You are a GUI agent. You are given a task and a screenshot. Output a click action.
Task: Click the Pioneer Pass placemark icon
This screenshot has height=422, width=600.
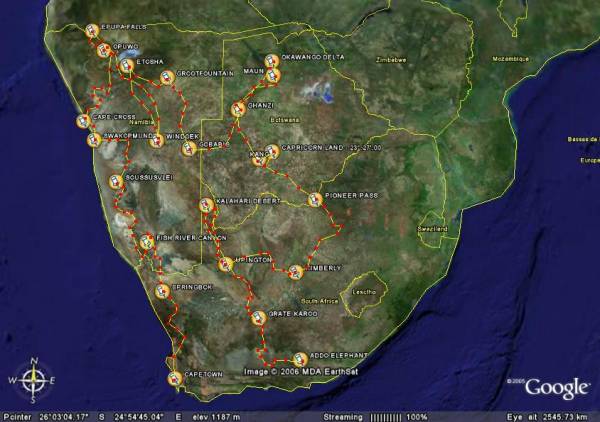(x=316, y=198)
